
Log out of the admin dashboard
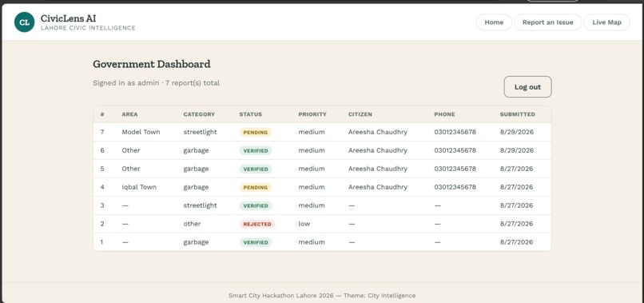click(527, 87)
